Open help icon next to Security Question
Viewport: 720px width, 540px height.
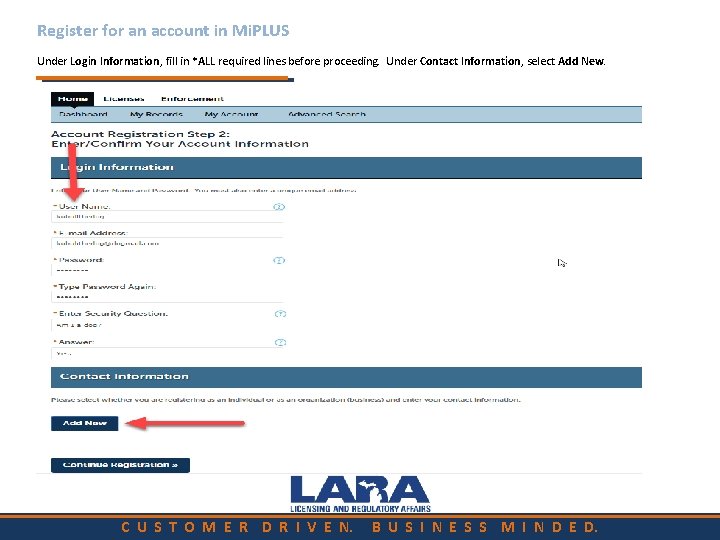[x=280, y=314]
